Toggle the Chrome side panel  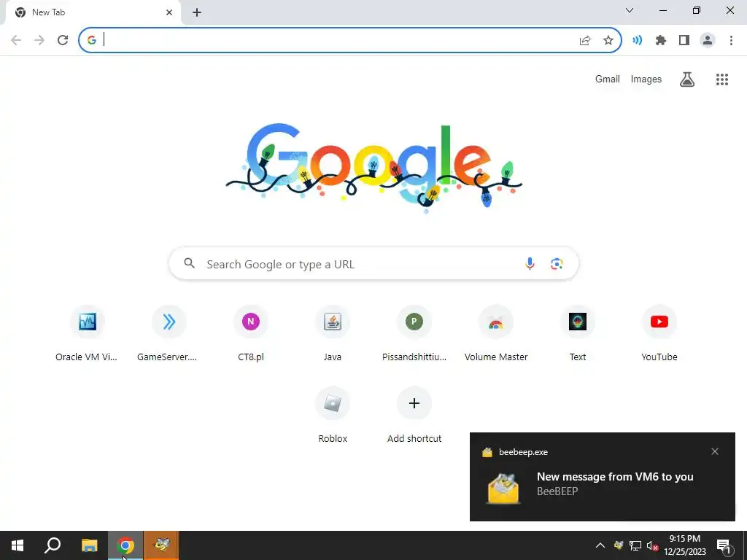(684, 41)
